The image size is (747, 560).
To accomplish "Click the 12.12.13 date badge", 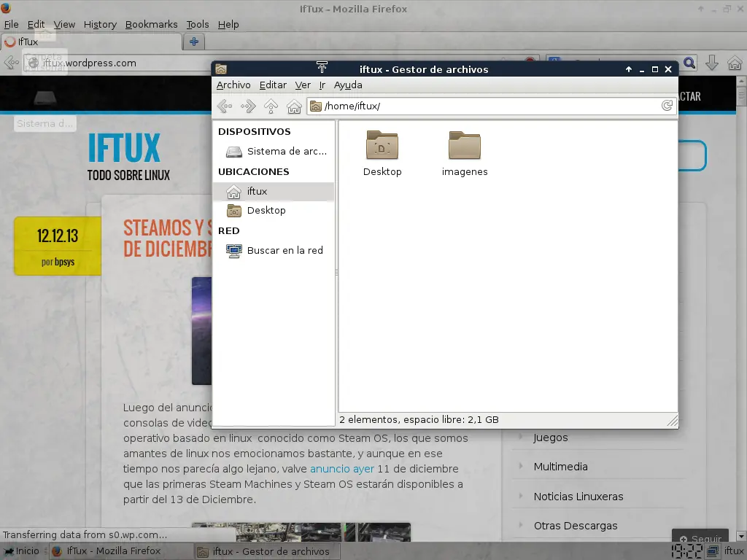I will 58,246.
